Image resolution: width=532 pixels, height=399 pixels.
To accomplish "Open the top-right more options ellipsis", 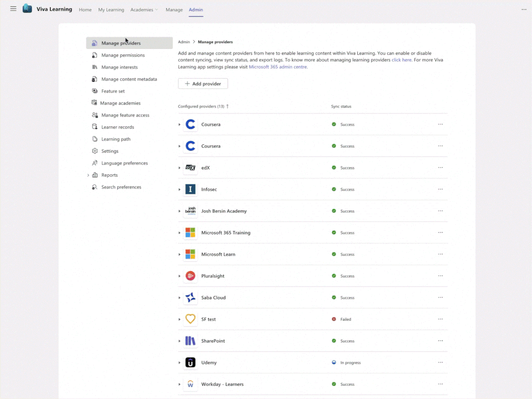I will click(524, 10).
